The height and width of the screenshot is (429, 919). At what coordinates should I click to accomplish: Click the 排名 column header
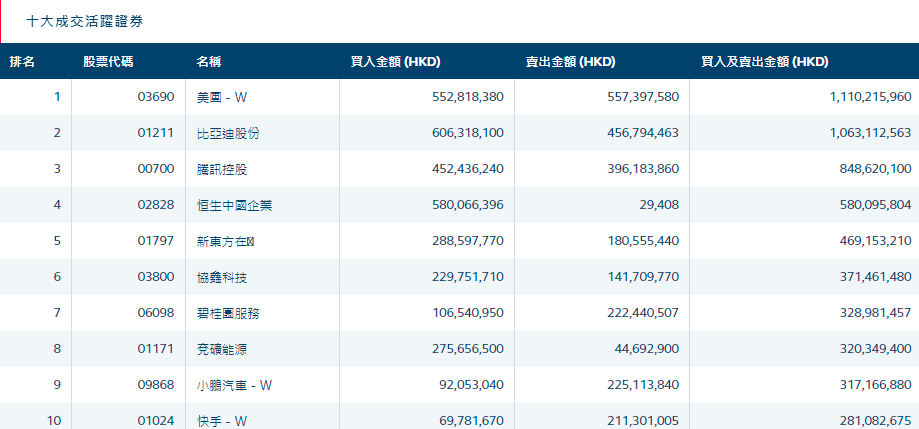(22, 62)
